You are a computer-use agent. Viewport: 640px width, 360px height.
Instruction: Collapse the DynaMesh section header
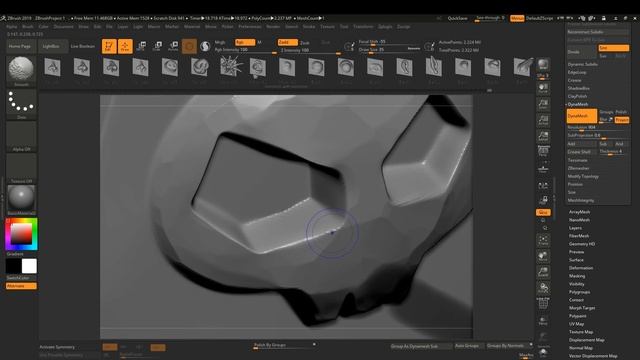(x=578, y=104)
